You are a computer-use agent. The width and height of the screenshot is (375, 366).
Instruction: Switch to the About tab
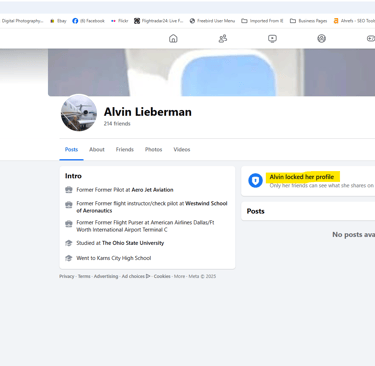point(97,149)
